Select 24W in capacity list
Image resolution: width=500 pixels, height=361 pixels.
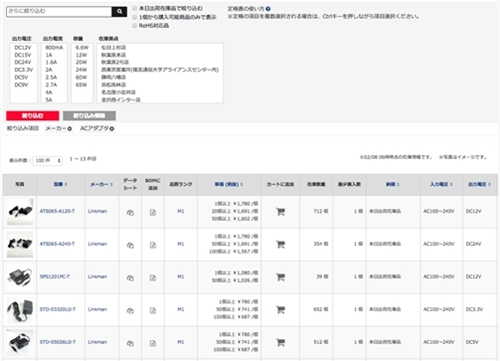(x=81, y=70)
